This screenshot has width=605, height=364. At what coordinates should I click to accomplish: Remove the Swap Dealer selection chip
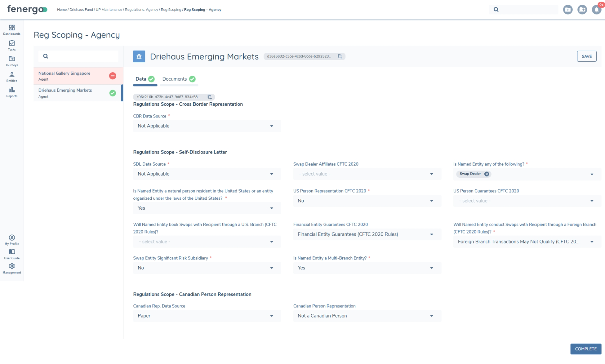click(487, 174)
